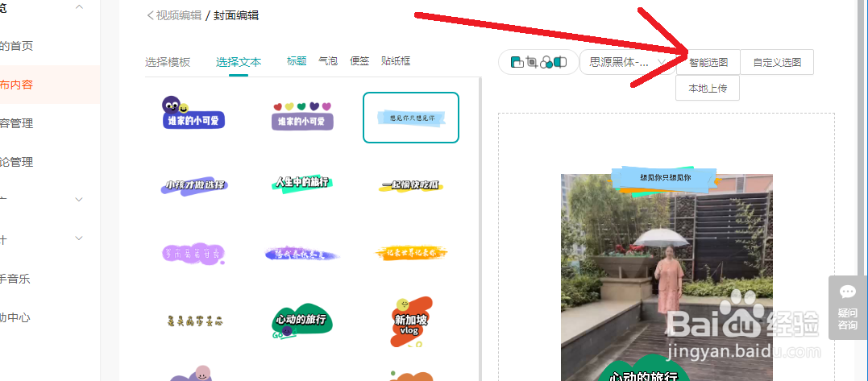Viewport: 868px width, 381px height.
Task: Pick the 小孩才做选择 text sticker
Action: 194,186
